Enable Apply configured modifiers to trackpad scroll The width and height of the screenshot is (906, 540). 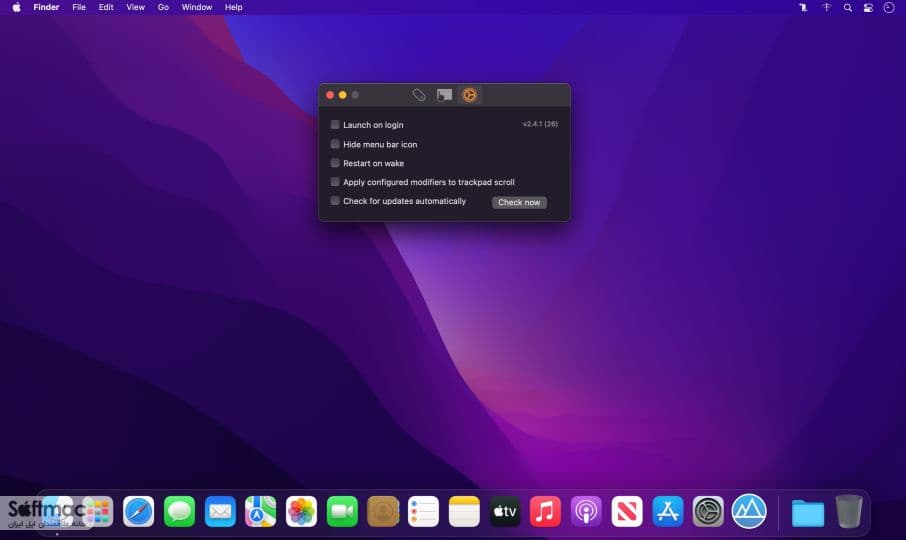pos(335,182)
